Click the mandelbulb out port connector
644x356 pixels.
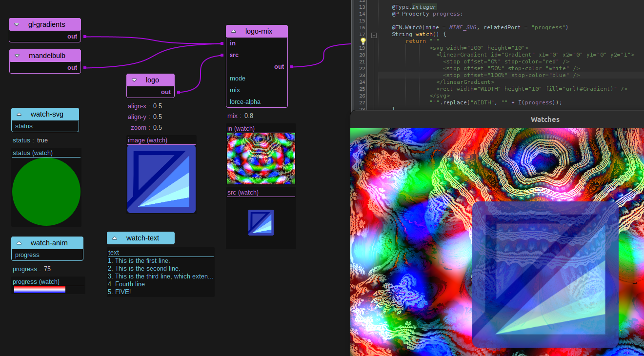pos(84,68)
